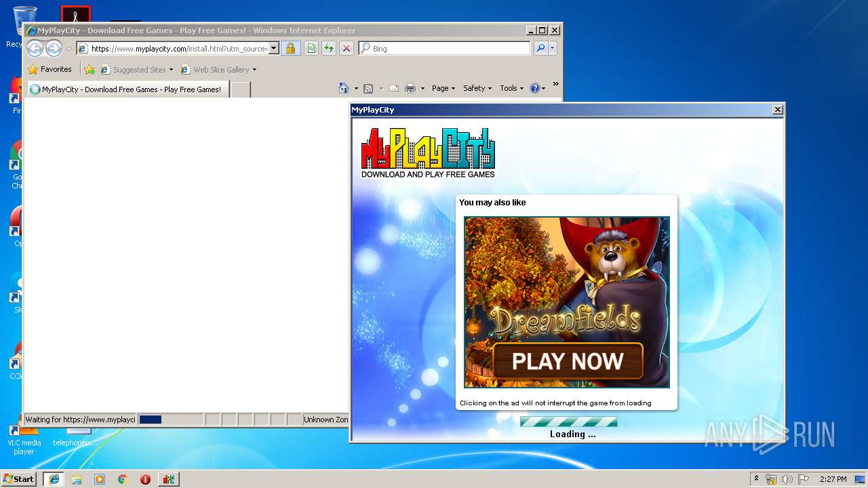Click the 2:27 PM clock
The height and width of the screenshot is (488, 868).
(833, 479)
